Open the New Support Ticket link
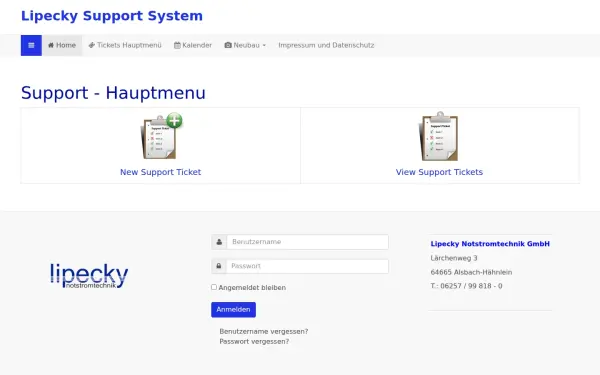This screenshot has width=600, height=375. pos(160,172)
